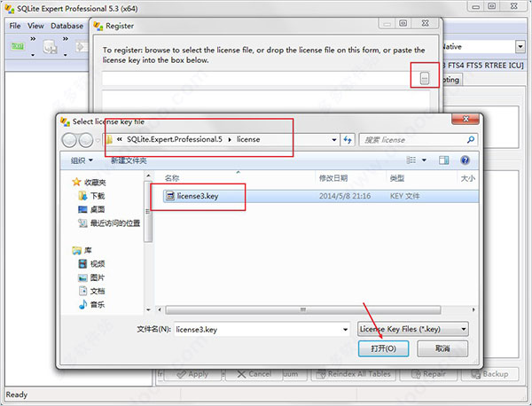The image size is (532, 406).
Task: Open the address bar path dropdown
Action: [334, 140]
